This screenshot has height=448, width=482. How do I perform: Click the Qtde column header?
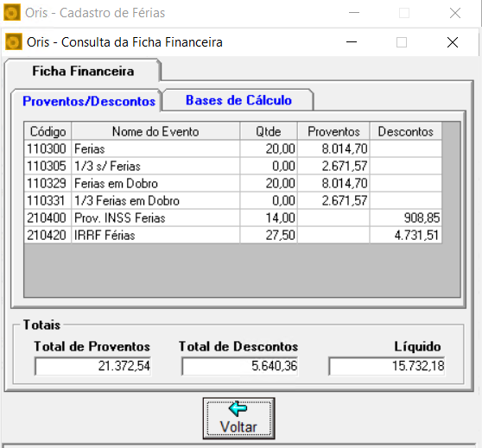pyautogui.click(x=269, y=131)
